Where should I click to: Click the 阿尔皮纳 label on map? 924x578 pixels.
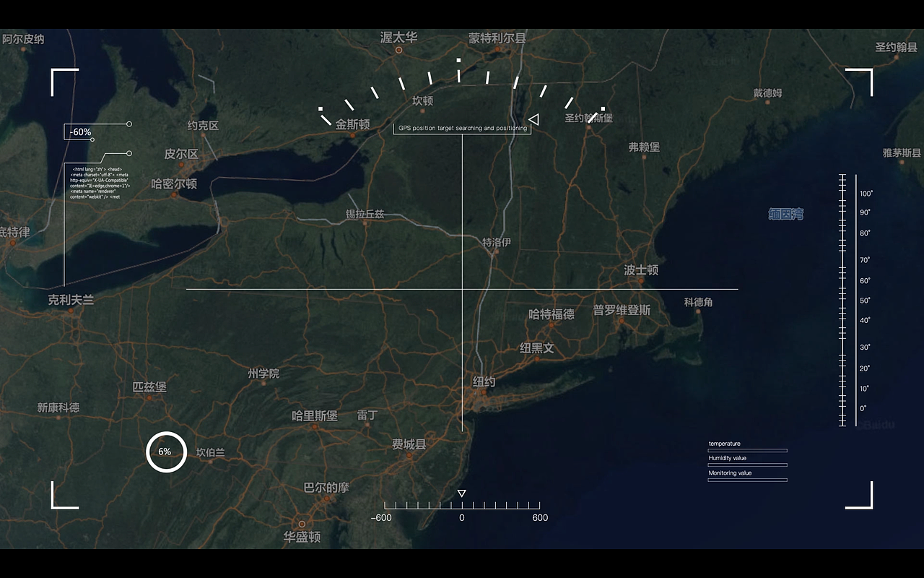point(23,39)
